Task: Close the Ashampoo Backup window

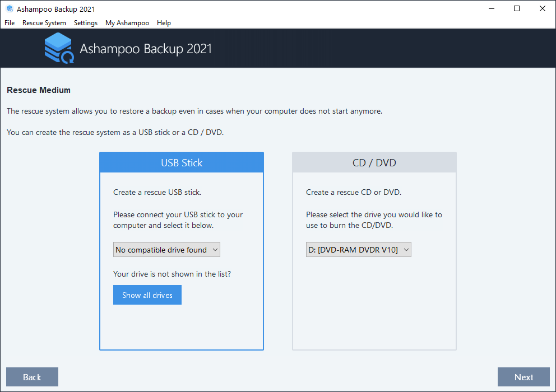Action: 543,9
